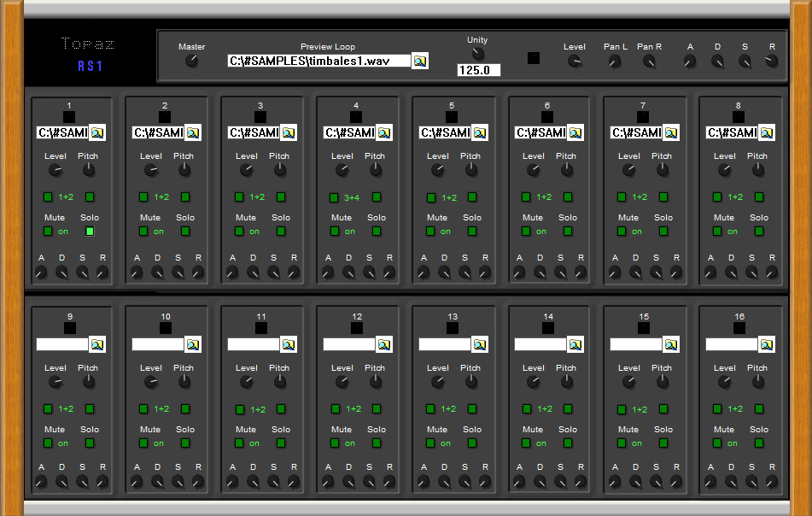Image resolution: width=812 pixels, height=516 pixels.
Task: Click green button right of 1+2 on pad 2
Action: point(185,196)
